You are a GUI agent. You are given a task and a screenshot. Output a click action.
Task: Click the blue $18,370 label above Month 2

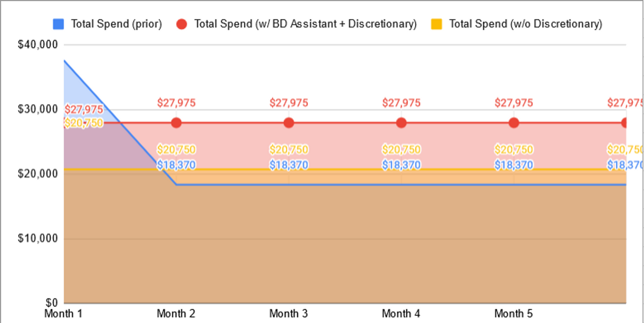[176, 165]
